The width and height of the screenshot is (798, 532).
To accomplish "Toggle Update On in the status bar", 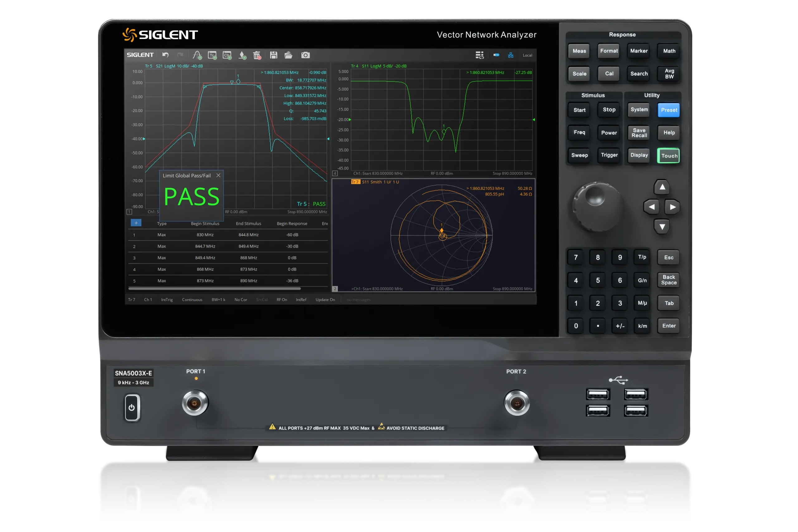I will [x=325, y=300].
